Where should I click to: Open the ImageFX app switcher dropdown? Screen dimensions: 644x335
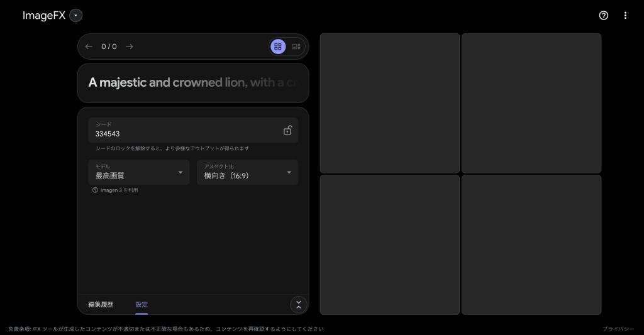75,16
